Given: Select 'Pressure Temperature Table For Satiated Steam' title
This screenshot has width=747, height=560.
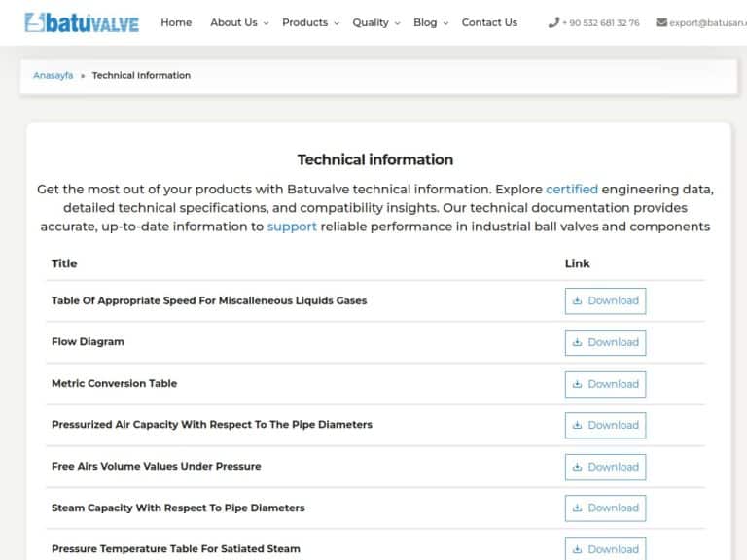Looking at the screenshot, I should [176, 549].
